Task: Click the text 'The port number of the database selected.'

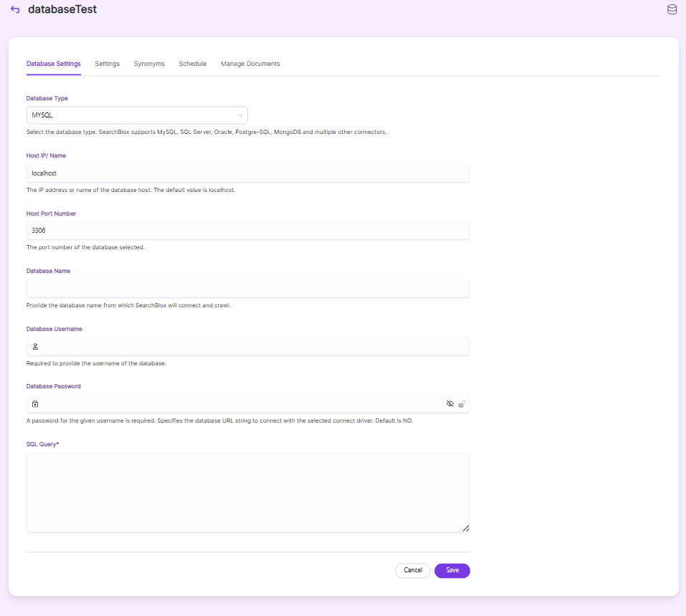Action: click(x=85, y=247)
